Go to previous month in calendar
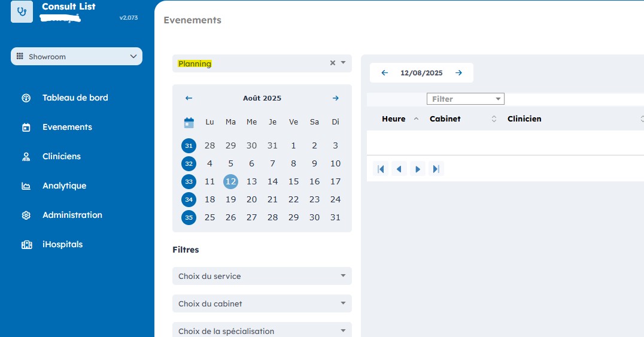 (x=189, y=98)
